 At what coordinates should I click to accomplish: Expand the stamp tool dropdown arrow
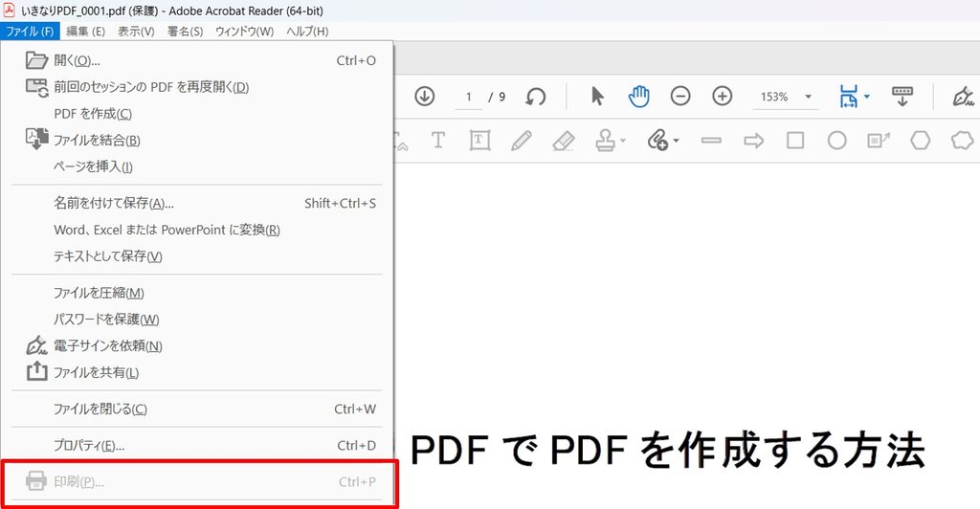click(623, 141)
